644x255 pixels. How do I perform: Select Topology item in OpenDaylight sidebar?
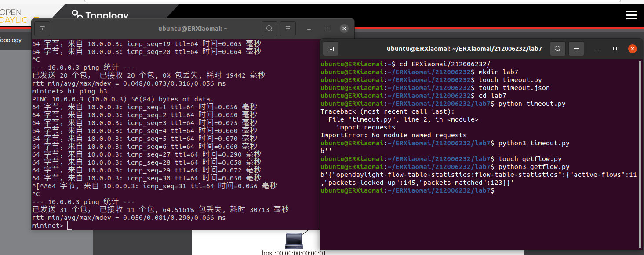pyautogui.click(x=10, y=40)
